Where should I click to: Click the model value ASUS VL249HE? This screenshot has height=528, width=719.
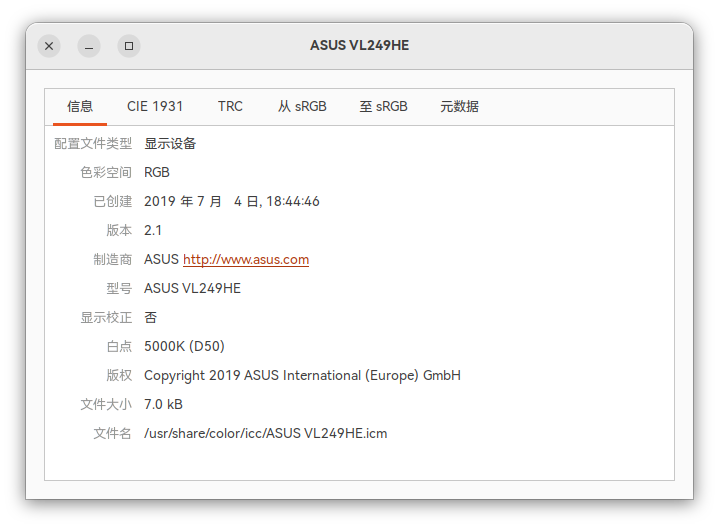tap(192, 289)
